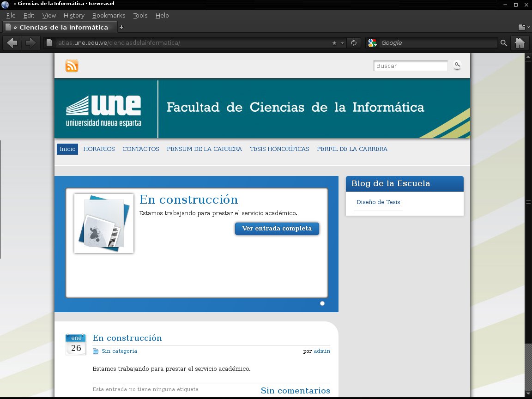
Task: Click the Blog de la Escuela heading
Action: 391,183
